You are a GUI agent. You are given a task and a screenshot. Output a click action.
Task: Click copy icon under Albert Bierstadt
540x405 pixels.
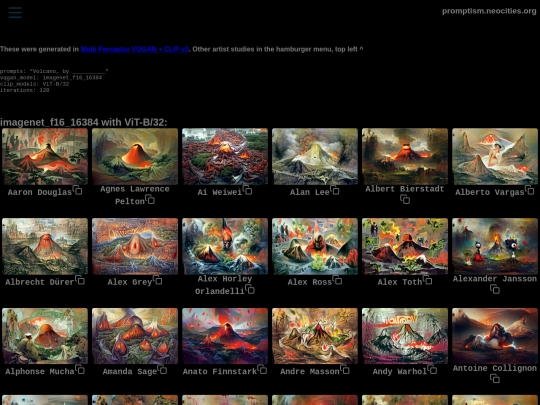pos(405,199)
